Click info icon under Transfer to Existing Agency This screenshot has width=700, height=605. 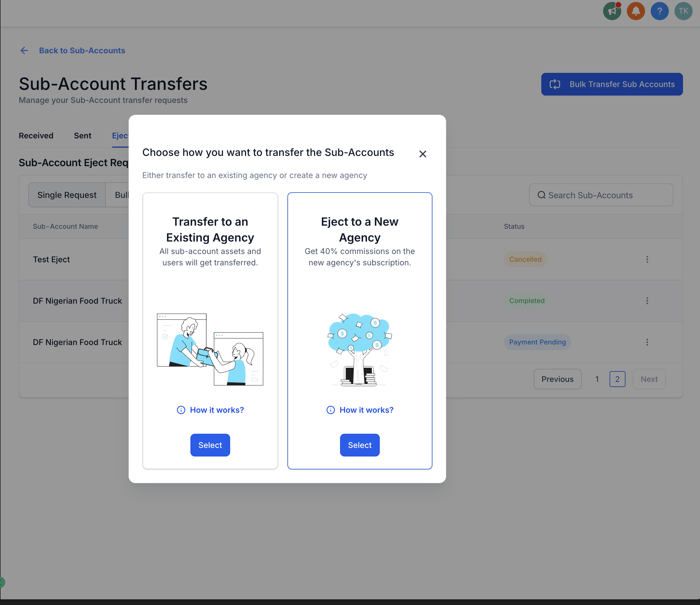[181, 410]
